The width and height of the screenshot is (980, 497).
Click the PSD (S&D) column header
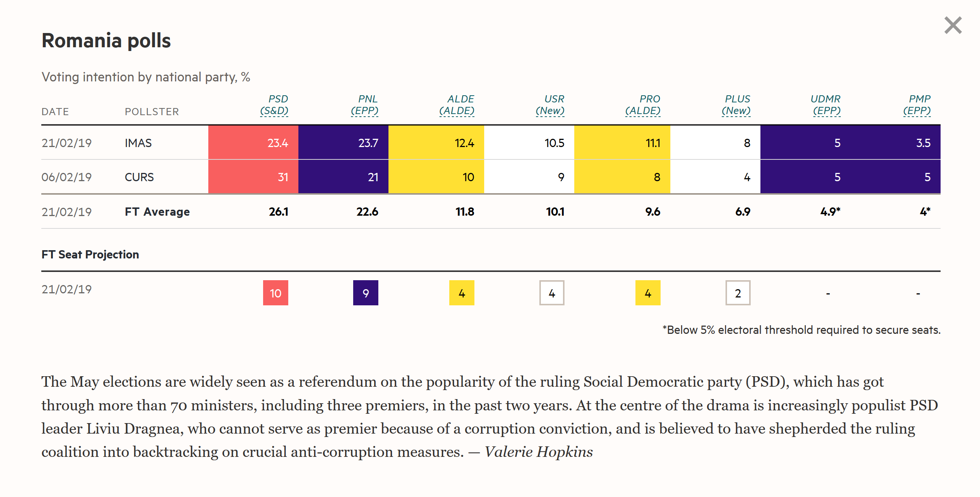274,105
